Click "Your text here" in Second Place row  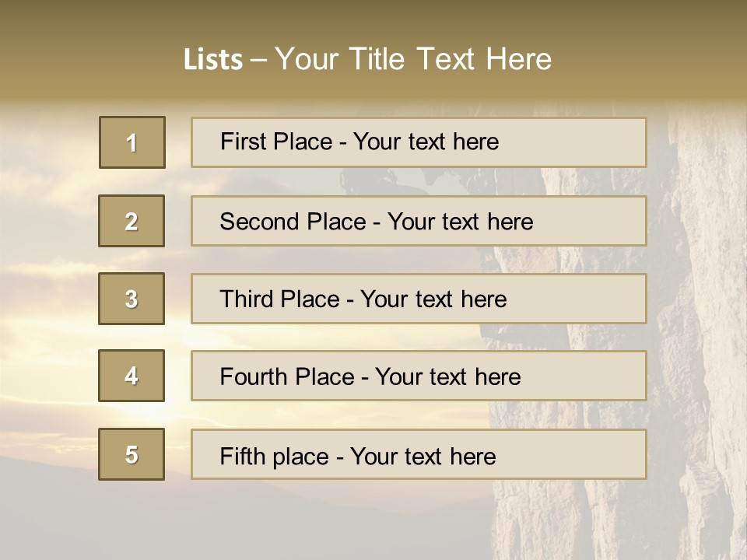(460, 222)
